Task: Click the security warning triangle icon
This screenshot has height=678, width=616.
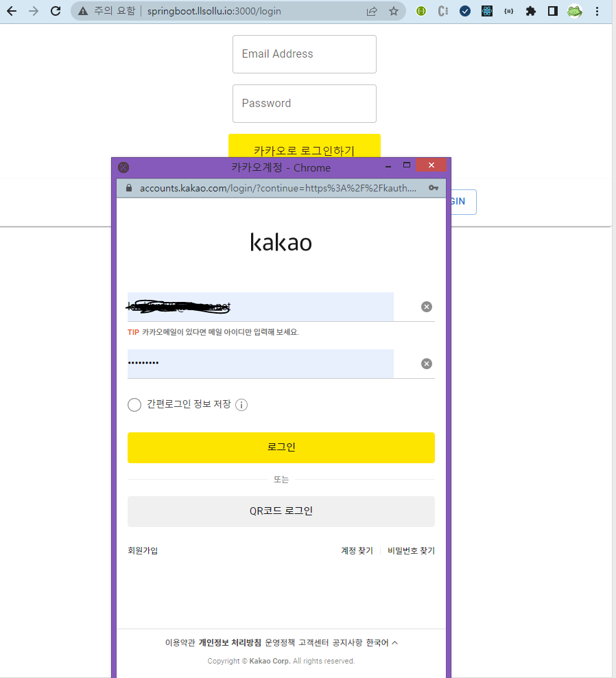Action: 83,11
